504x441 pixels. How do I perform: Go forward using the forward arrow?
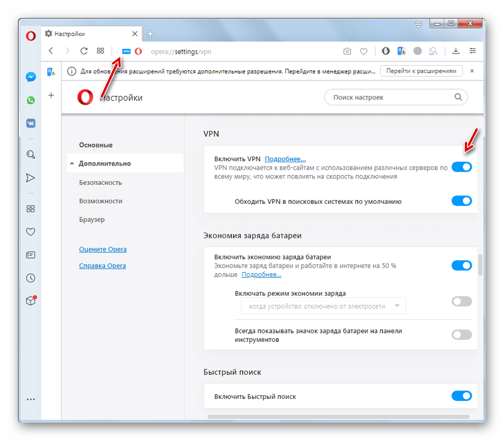click(67, 51)
